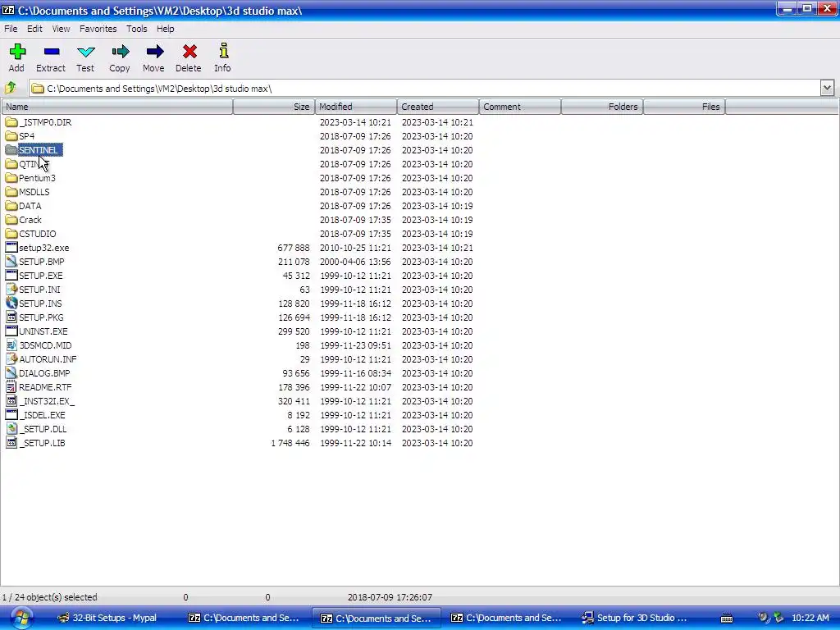The height and width of the screenshot is (630, 840).
Task: Click the QTIN folder icon
Action: tap(11, 164)
